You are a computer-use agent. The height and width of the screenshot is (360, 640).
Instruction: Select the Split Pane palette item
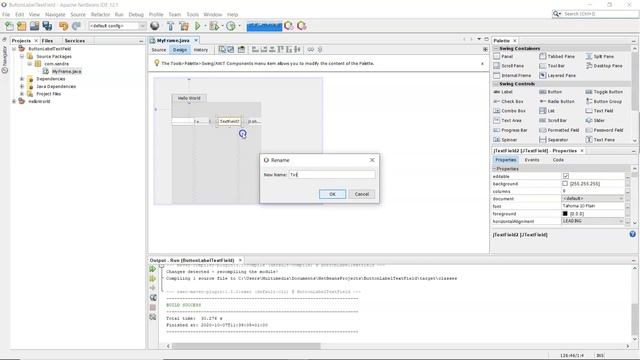[x=600, y=56]
